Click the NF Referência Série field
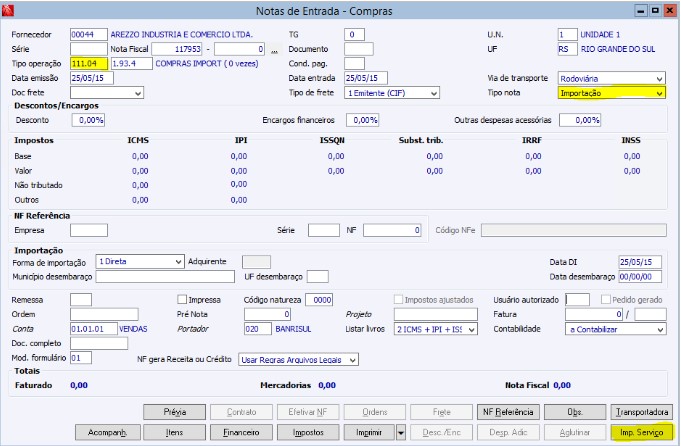The height and width of the screenshot is (446, 681). (x=324, y=230)
